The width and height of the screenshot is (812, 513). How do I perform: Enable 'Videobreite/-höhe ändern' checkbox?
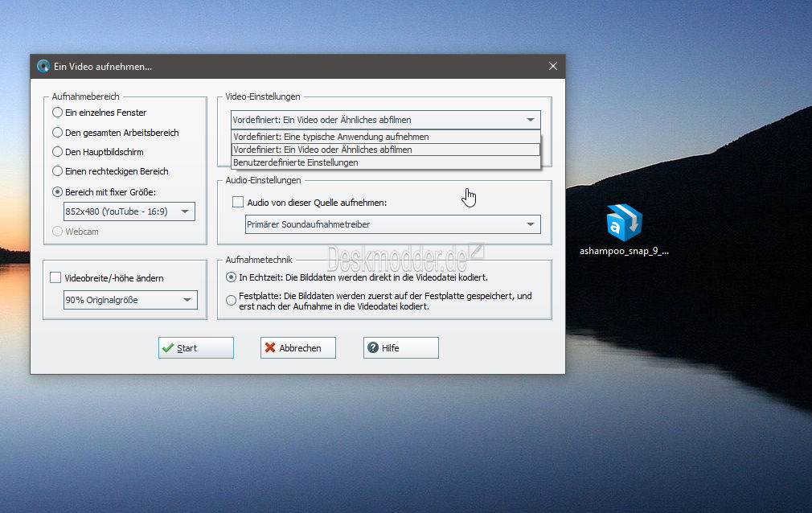(x=55, y=277)
